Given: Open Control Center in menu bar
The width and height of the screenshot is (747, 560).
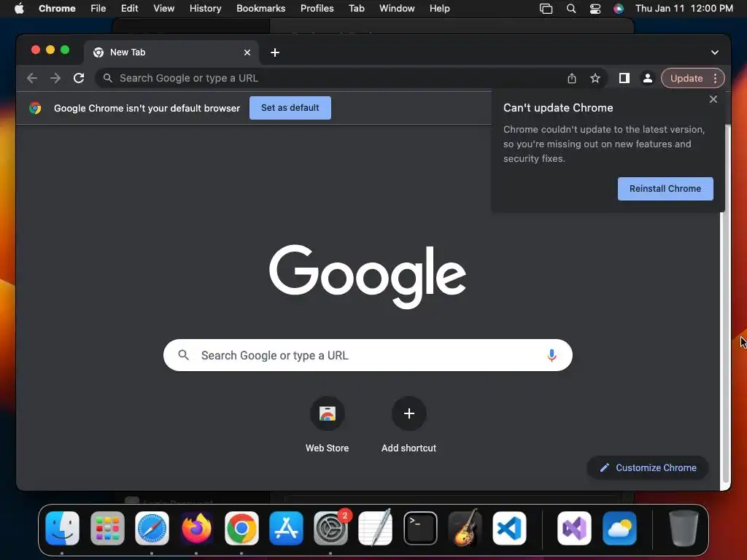Looking at the screenshot, I should [x=595, y=9].
